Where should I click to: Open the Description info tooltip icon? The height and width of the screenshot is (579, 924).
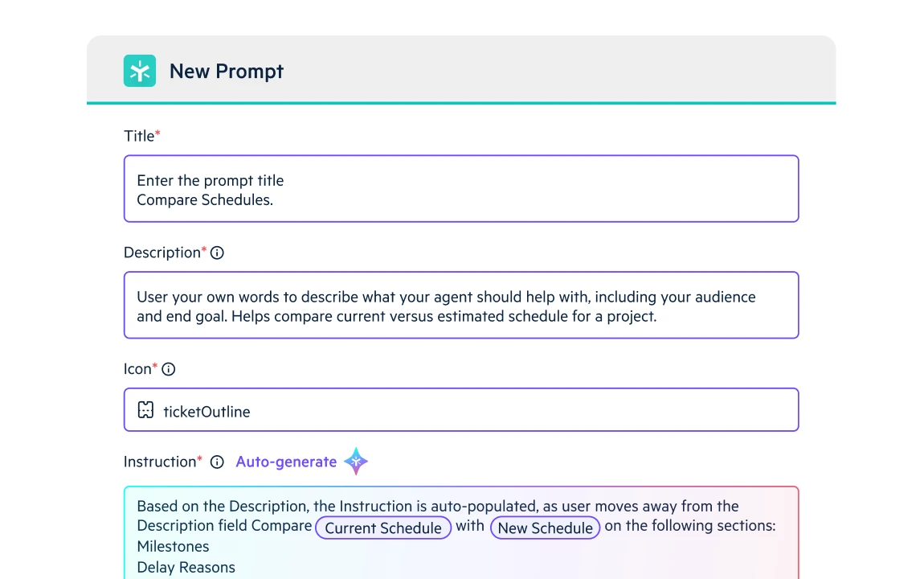click(217, 253)
